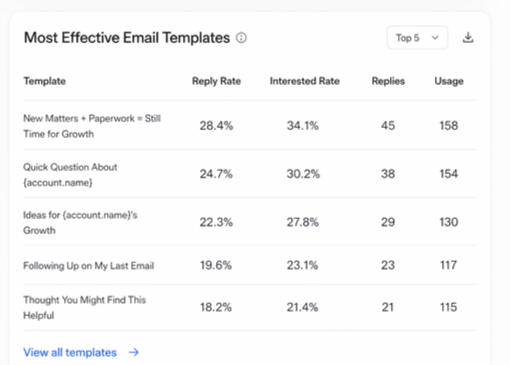Click the Replies column header
This screenshot has width=510, height=365.
pyautogui.click(x=388, y=81)
